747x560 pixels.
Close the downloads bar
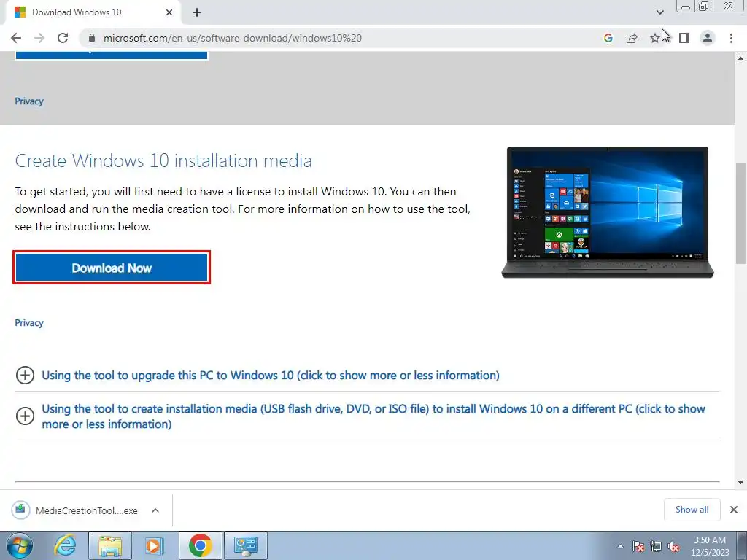click(x=734, y=510)
